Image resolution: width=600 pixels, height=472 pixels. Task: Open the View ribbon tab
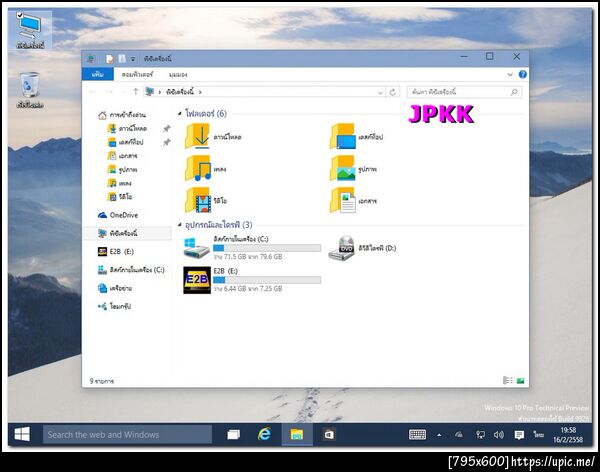click(x=178, y=74)
